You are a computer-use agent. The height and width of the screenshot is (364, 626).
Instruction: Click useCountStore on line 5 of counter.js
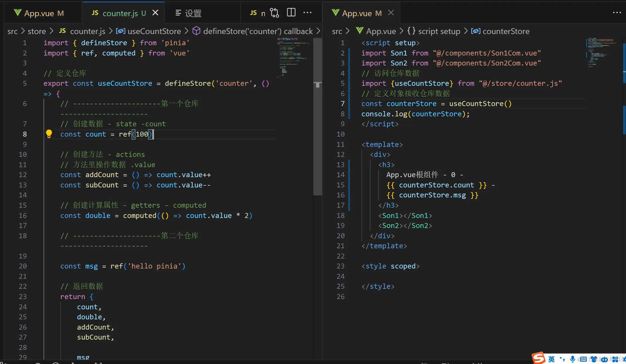click(125, 83)
